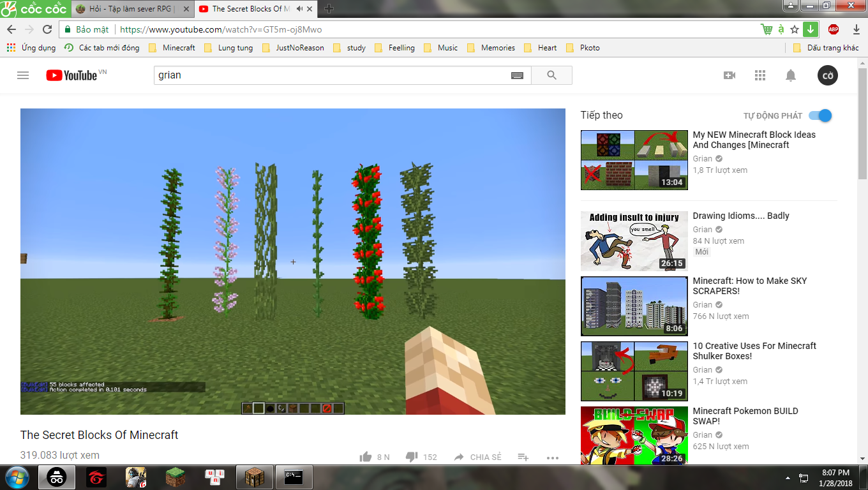
Task: Add the video to a playlist
Action: point(523,457)
